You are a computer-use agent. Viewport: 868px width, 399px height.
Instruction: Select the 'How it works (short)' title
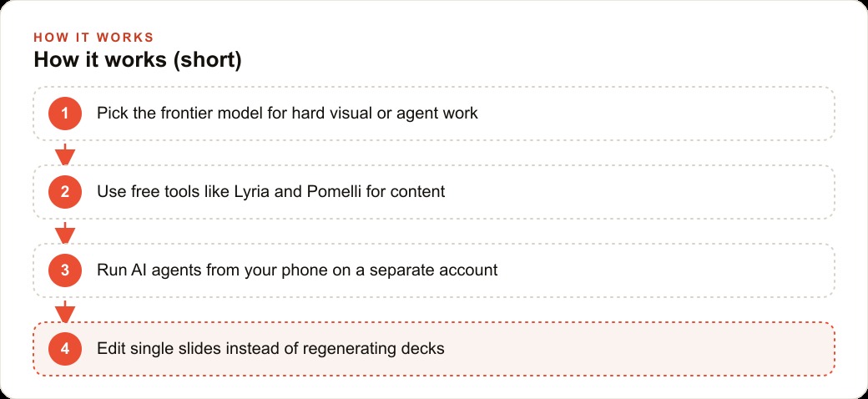[138, 60]
